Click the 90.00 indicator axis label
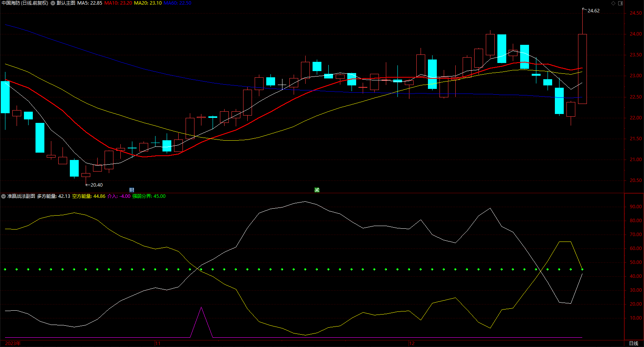 [x=636, y=207]
